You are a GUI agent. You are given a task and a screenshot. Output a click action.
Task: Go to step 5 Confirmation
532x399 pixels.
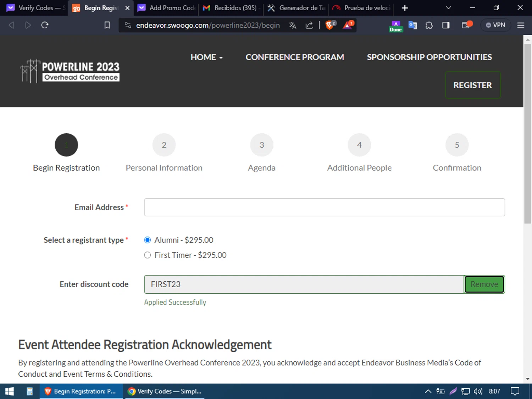tap(457, 145)
